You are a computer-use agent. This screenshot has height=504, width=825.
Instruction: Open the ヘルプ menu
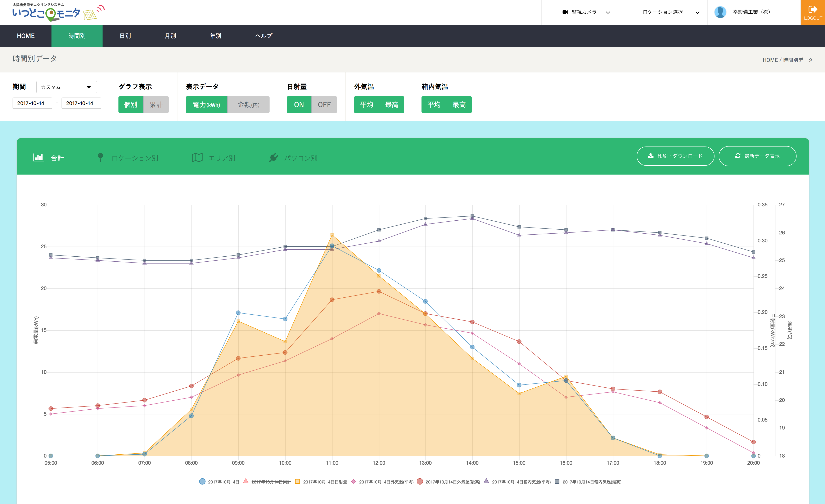(264, 36)
